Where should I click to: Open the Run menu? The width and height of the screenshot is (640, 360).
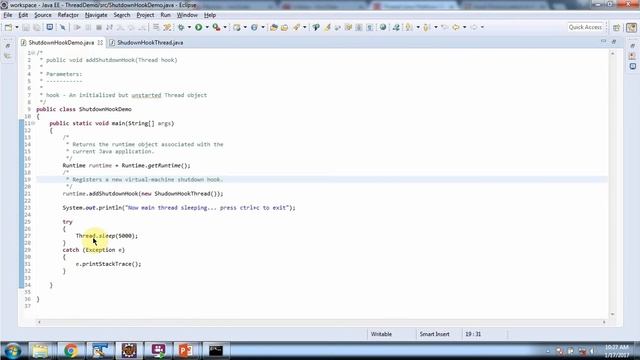coord(165,15)
